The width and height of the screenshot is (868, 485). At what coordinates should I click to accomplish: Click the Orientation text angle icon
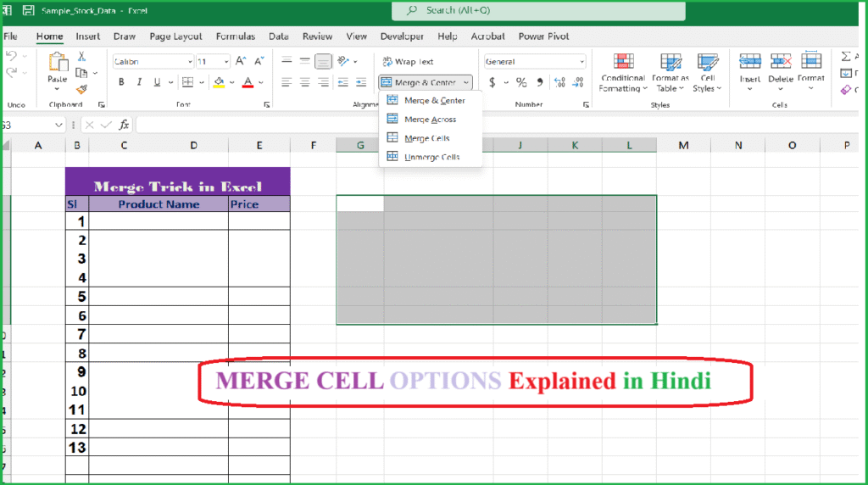pos(343,61)
